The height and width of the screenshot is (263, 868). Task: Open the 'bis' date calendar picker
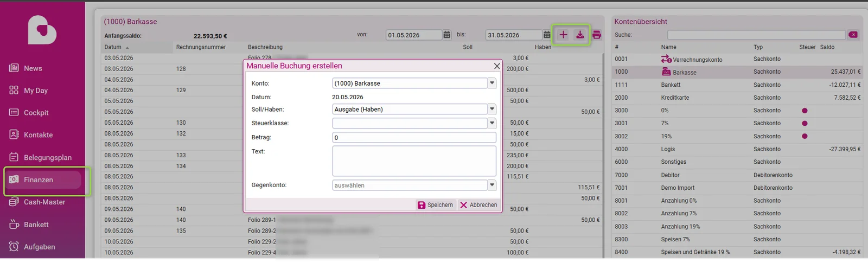(x=547, y=35)
